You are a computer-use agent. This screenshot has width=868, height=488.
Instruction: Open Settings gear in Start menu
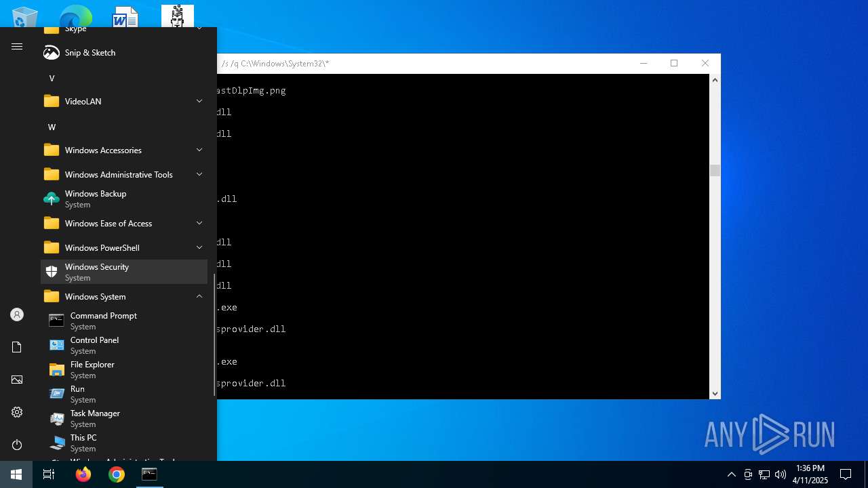coord(17,412)
